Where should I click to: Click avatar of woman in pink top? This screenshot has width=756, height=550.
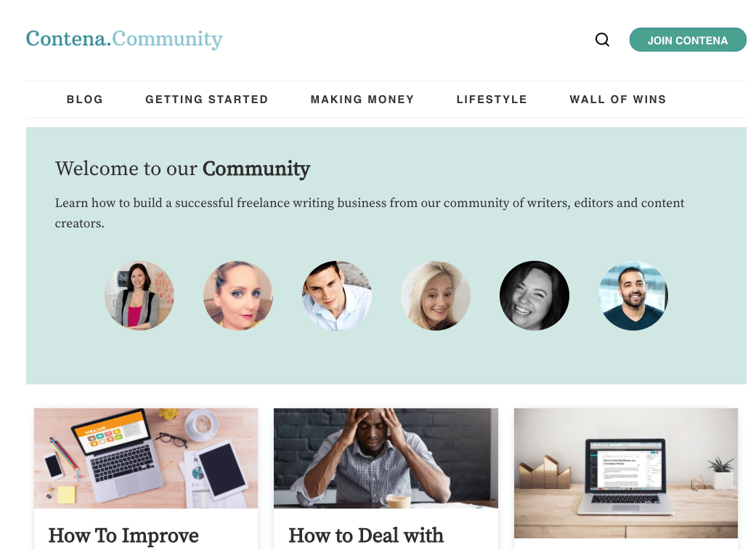(x=140, y=296)
